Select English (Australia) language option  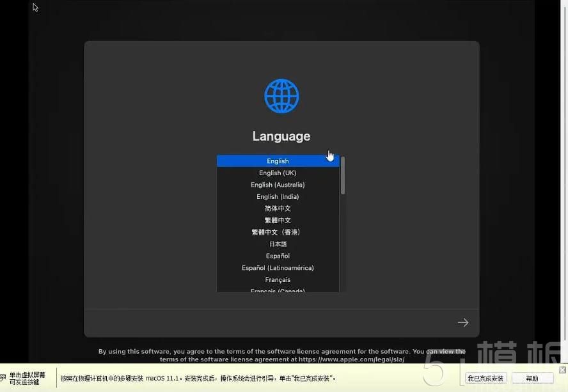[x=277, y=184]
